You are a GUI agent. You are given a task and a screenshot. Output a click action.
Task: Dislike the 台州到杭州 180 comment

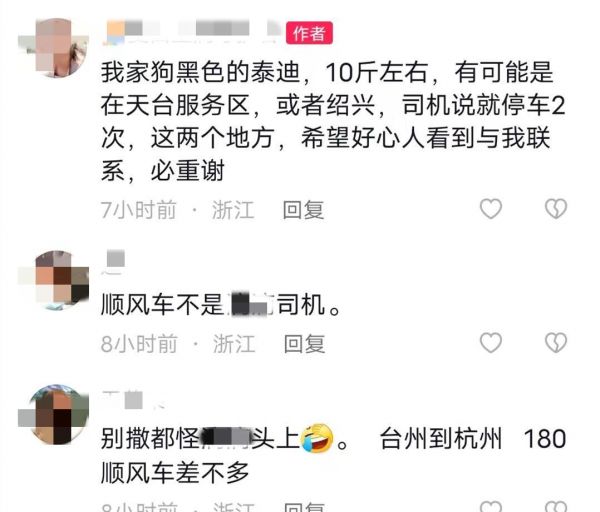click(x=556, y=506)
